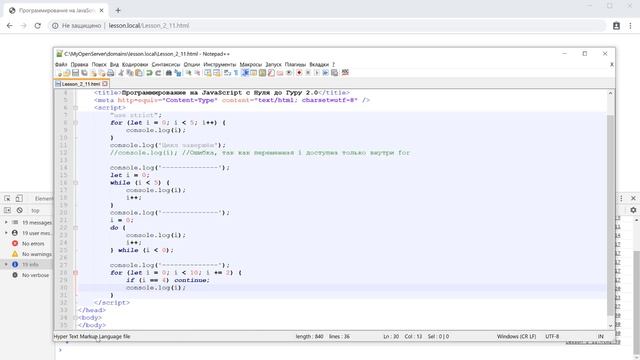Click the Zoom In toolbar icon
Viewport: 640px width, 360px height.
click(188, 73)
